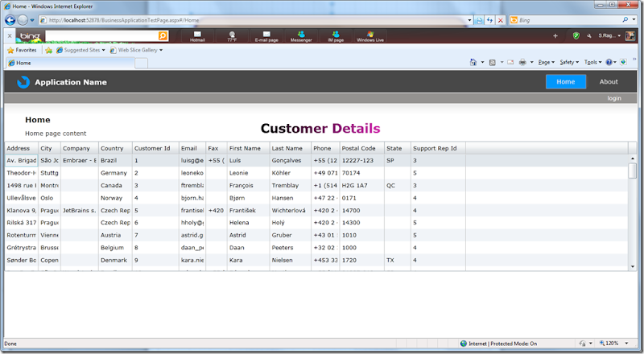644x354 pixels.
Task: Open the Safety menu
Action: point(569,63)
